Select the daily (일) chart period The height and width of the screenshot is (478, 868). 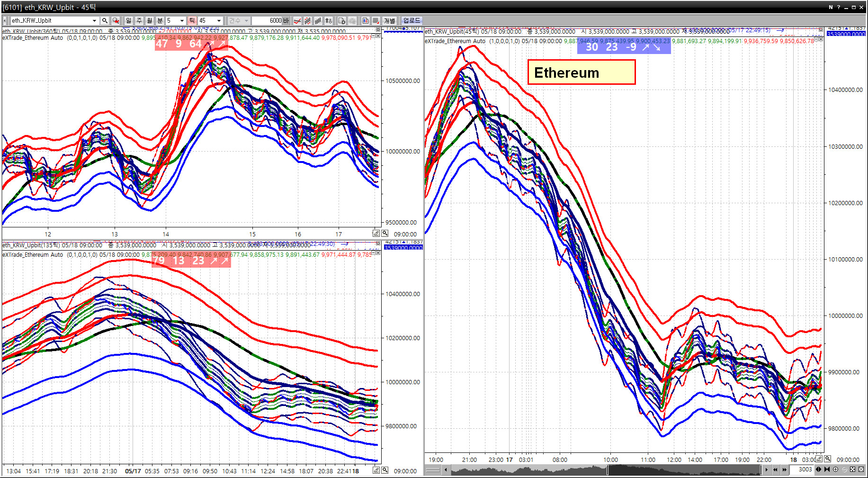[129, 20]
